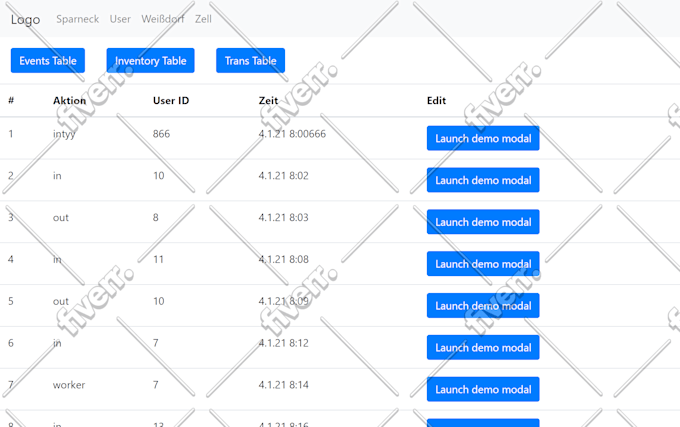Viewport: 680px width, 427px height.
Task: Select the time cell '4.1.21 8:08'
Action: (x=284, y=259)
